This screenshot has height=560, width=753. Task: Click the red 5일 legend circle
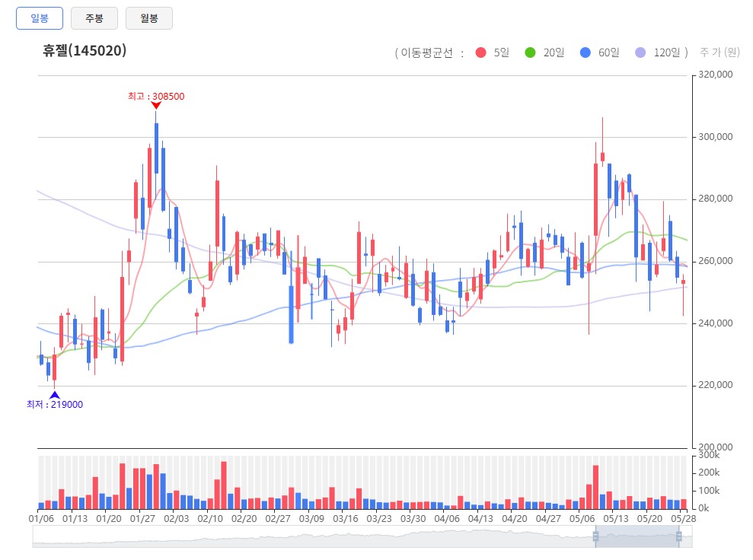[x=480, y=52]
